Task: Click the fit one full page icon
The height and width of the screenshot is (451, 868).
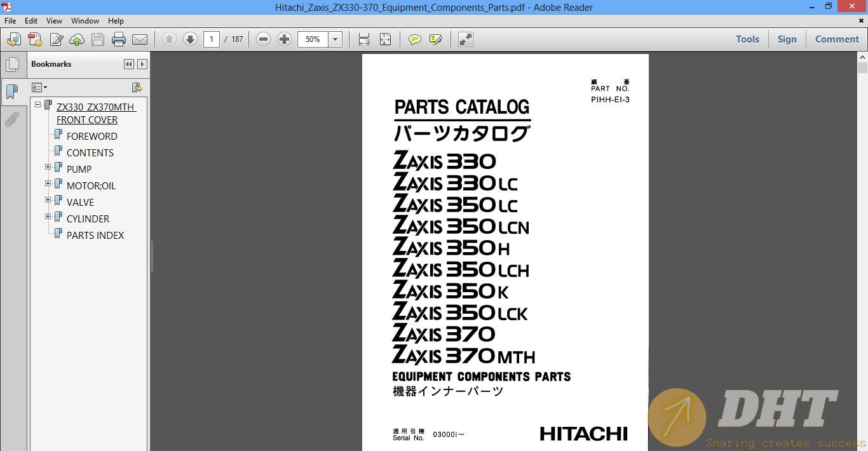Action: coord(385,39)
